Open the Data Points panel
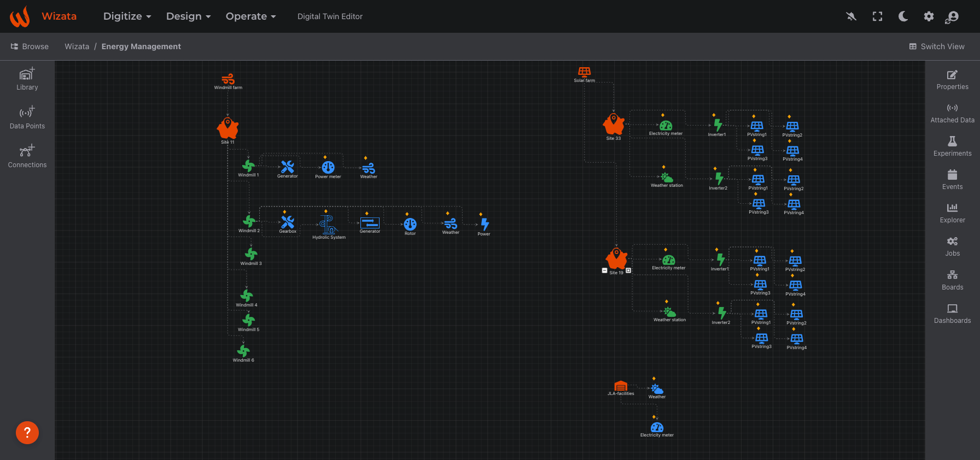The width and height of the screenshot is (980, 460). click(x=27, y=118)
